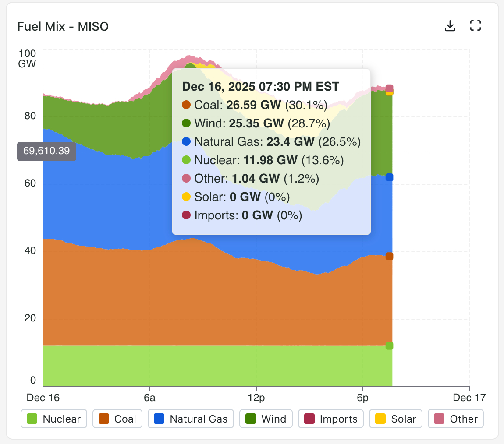Download the Fuel Mix chart data
This screenshot has height=444, width=504.
click(450, 26)
